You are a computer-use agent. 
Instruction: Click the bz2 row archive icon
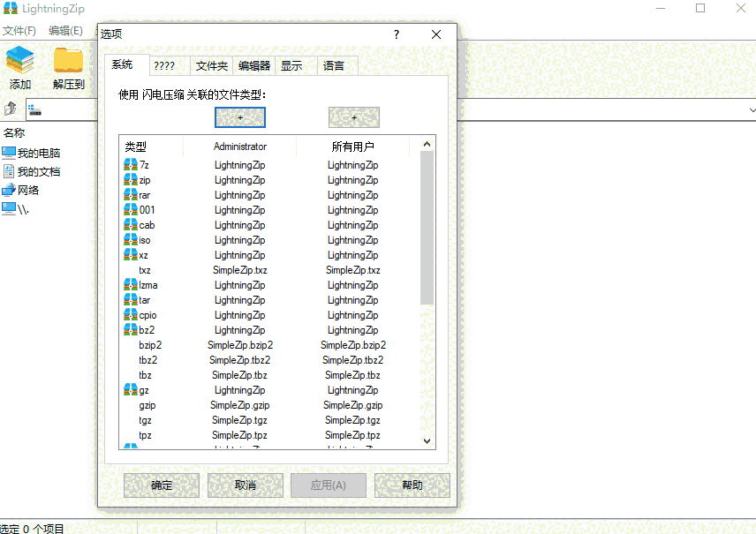[131, 329]
